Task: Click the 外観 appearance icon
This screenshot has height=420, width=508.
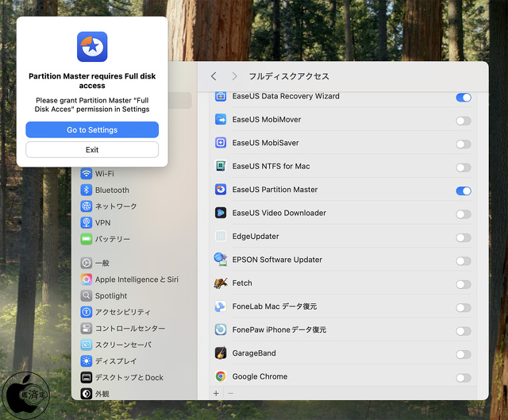Action: 87,394
